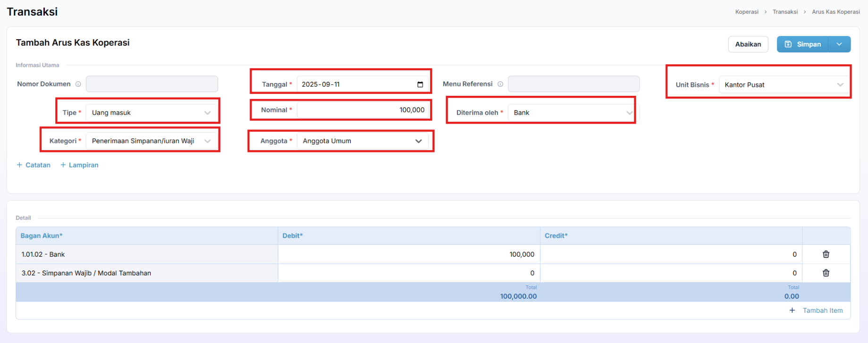This screenshot has width=868, height=343.
Task: Click Tambah Item to add row
Action: click(x=823, y=310)
